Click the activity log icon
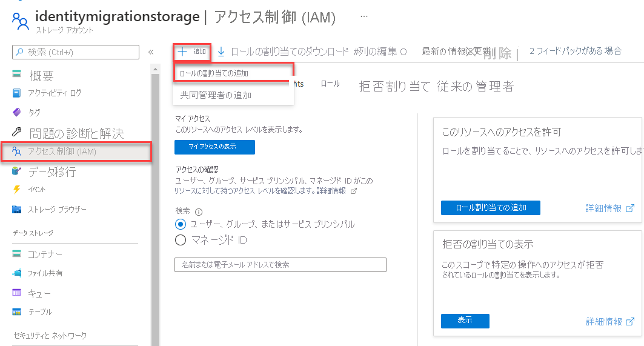 tap(16, 93)
